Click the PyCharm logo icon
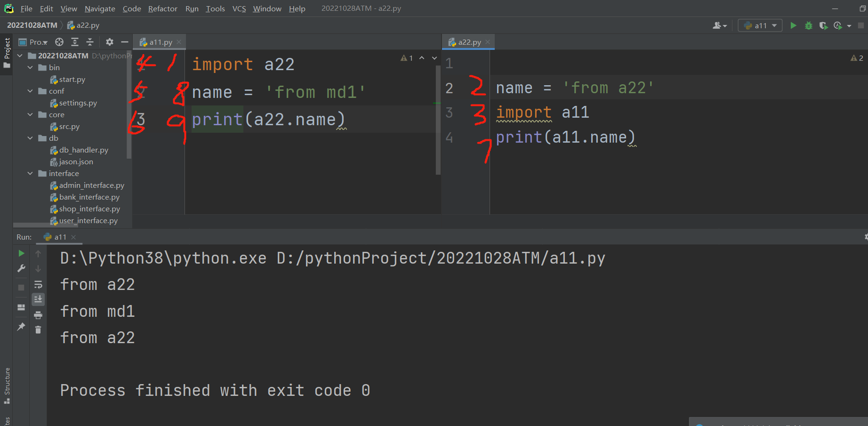Image resolution: width=868 pixels, height=426 pixels. pyautogui.click(x=9, y=8)
